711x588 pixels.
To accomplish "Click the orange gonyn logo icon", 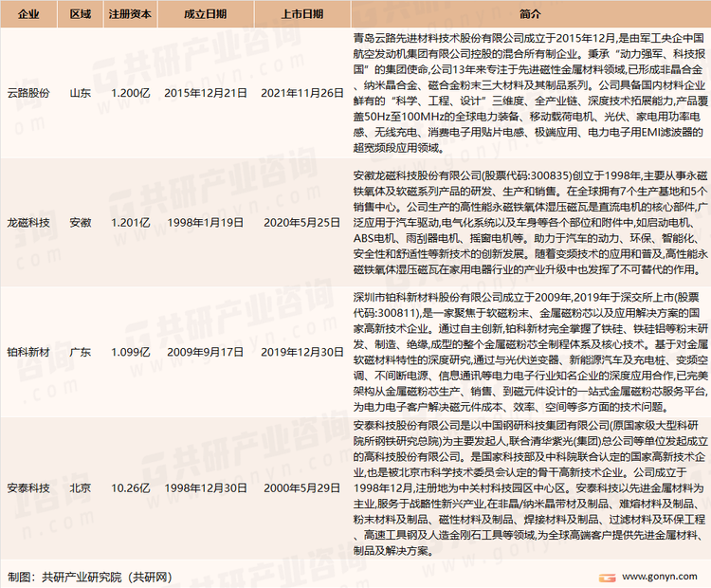I will click(x=607, y=578).
